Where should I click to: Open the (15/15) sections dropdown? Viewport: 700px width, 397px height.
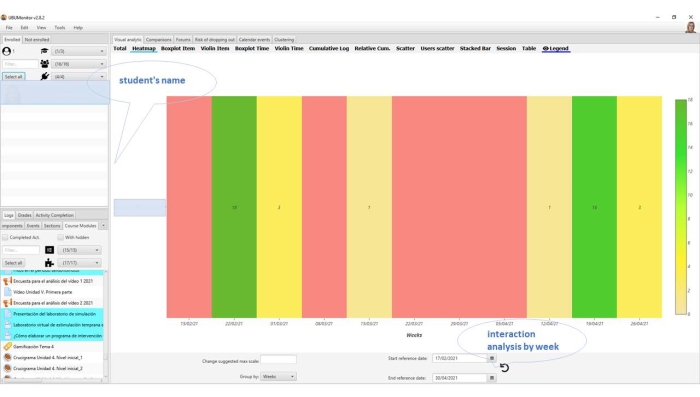click(79, 250)
